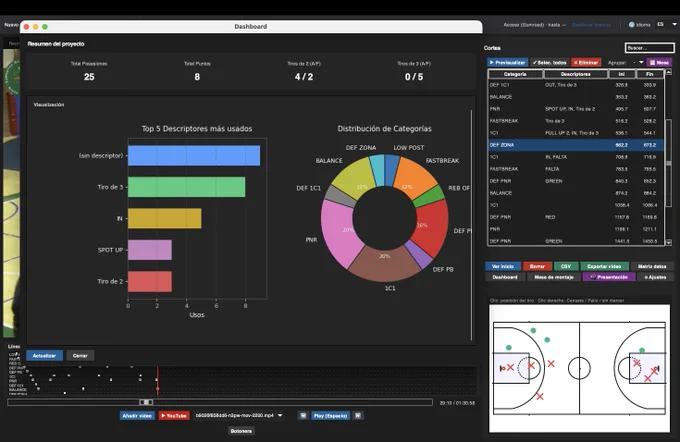Click the center circle on the court
The image size is (680, 442).
[x=579, y=368]
